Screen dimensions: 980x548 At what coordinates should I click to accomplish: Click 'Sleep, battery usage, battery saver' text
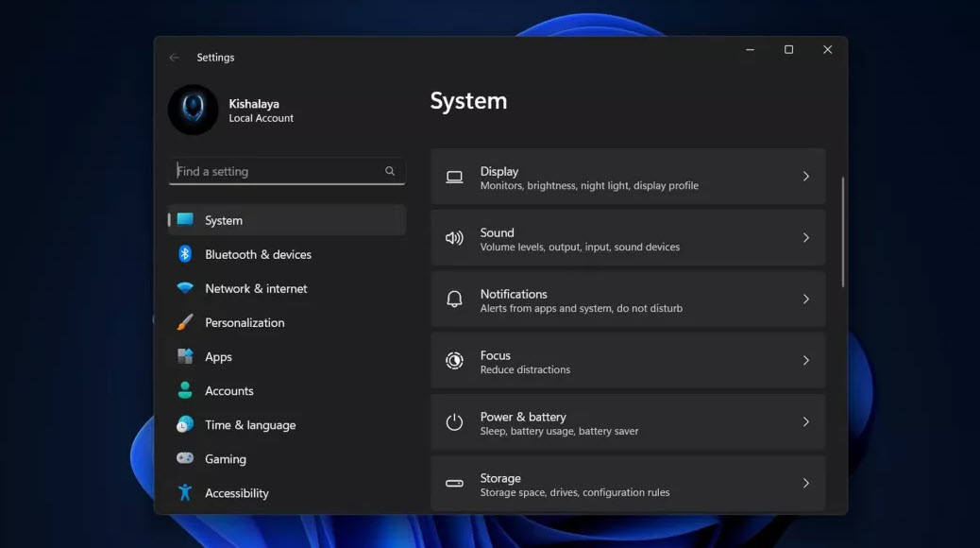559,431
